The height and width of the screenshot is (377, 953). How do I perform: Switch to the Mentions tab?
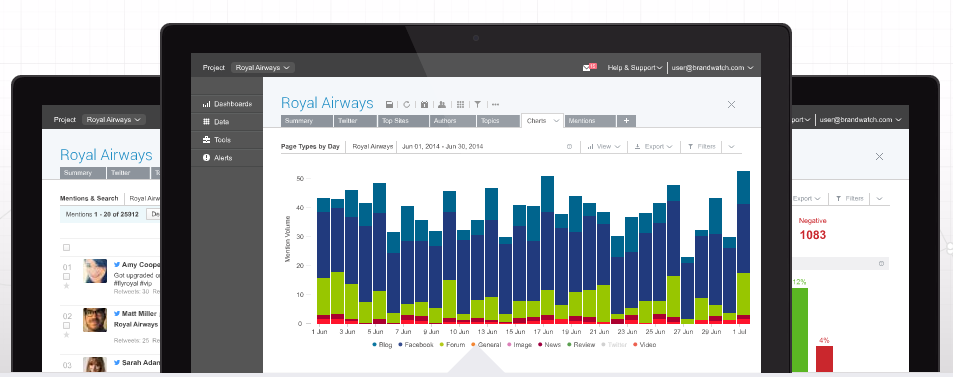(590, 121)
